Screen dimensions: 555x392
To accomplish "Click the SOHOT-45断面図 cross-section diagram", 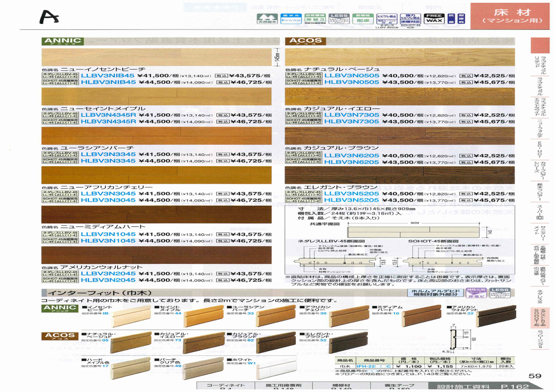I will click(443, 263).
